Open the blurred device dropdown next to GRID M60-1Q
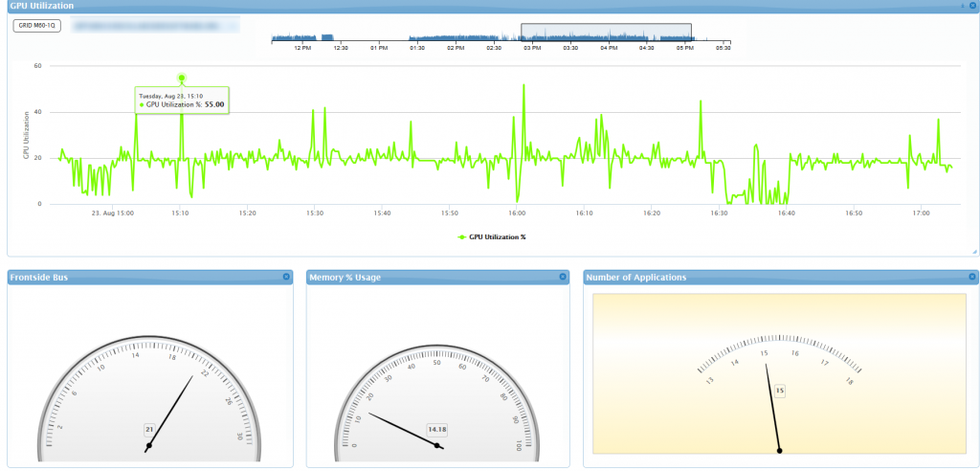The image size is (980, 471). [155, 26]
